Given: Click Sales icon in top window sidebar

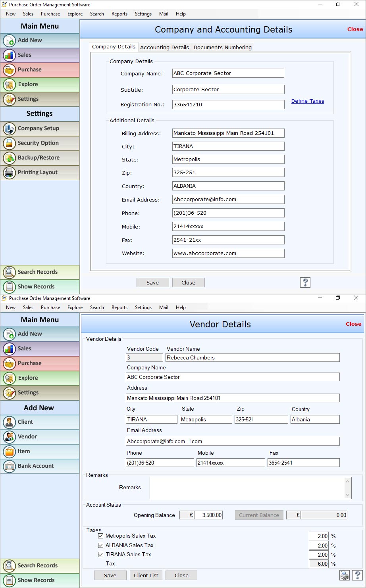Looking at the screenshot, I should click(x=9, y=55).
